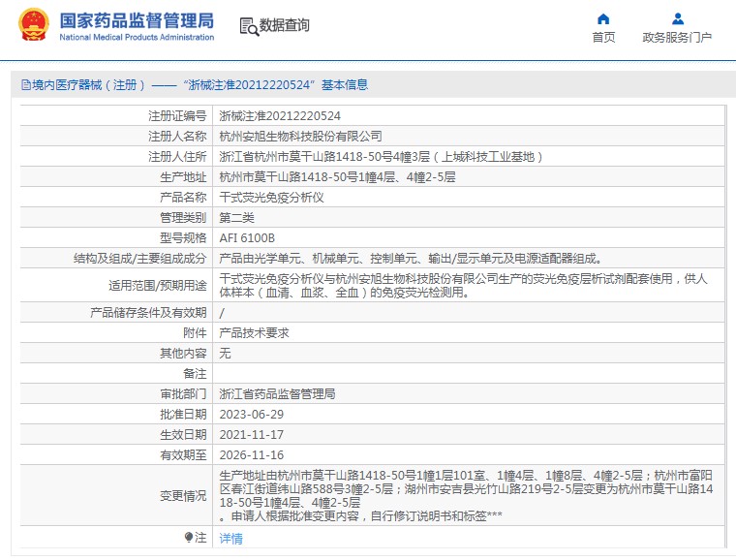Click the 注册人名称 label
736x560 pixels.
pyautogui.click(x=177, y=137)
